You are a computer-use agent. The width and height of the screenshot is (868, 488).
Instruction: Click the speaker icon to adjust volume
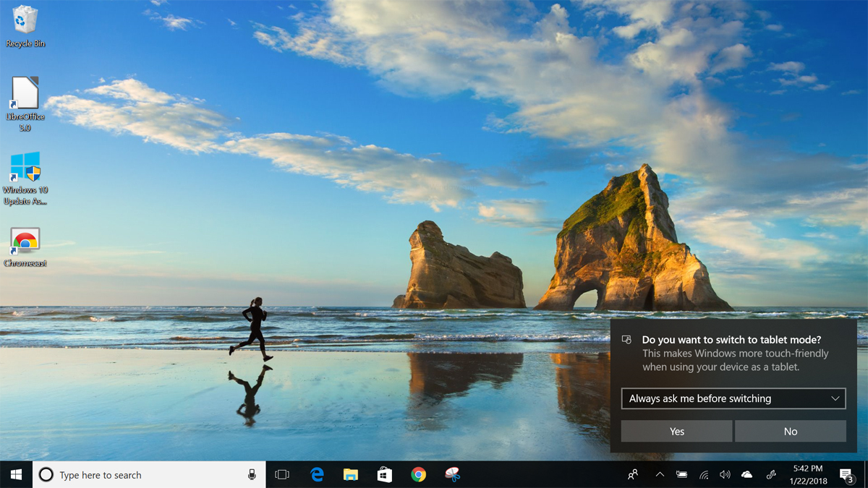pos(724,474)
